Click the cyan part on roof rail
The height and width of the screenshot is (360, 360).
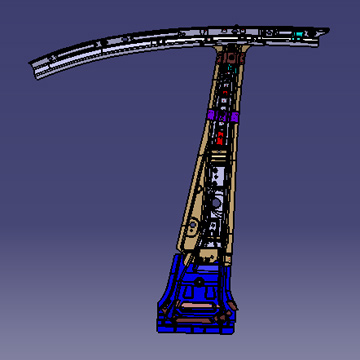[x=297, y=36]
